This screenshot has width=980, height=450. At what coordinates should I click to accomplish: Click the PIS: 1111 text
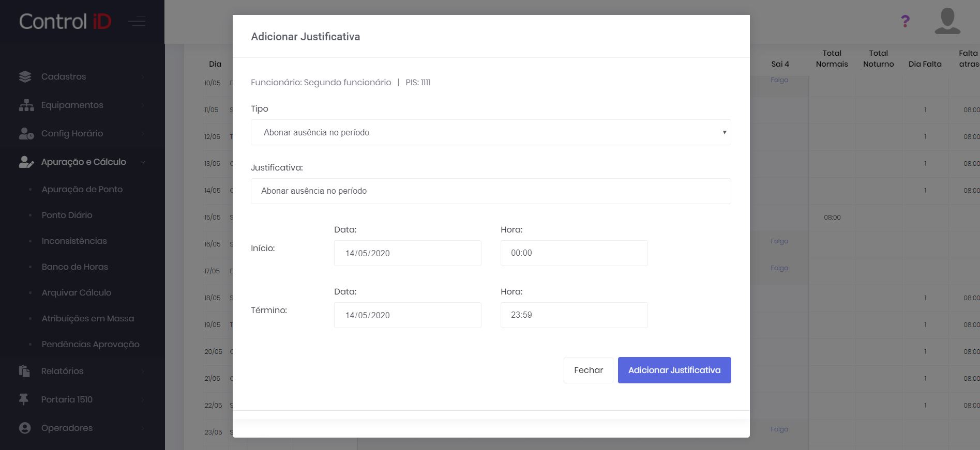418,83
